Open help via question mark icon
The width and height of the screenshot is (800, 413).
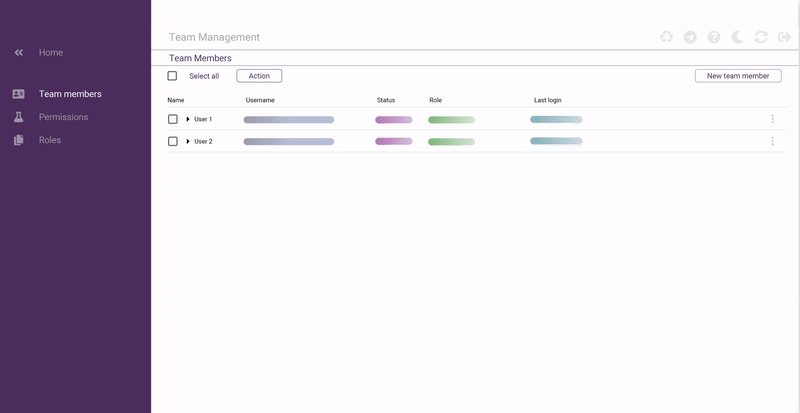point(714,37)
